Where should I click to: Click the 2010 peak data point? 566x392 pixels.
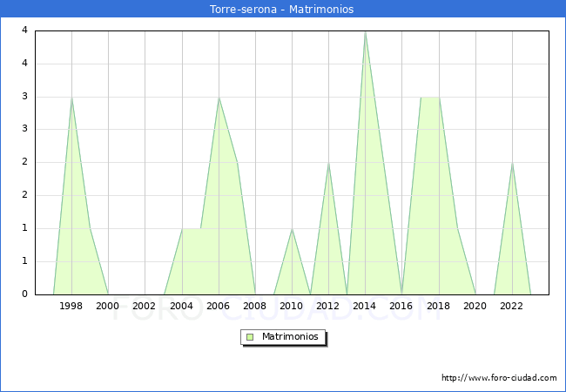292,229
